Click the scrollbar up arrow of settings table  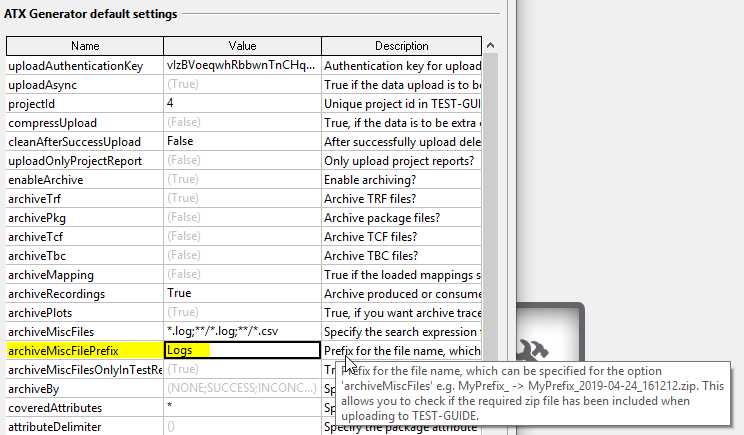pos(491,46)
